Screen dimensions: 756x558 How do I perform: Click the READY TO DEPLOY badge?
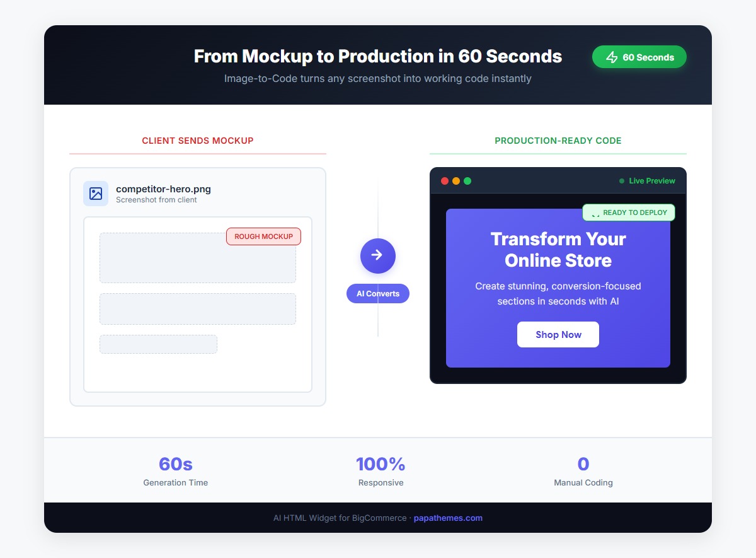coord(628,212)
